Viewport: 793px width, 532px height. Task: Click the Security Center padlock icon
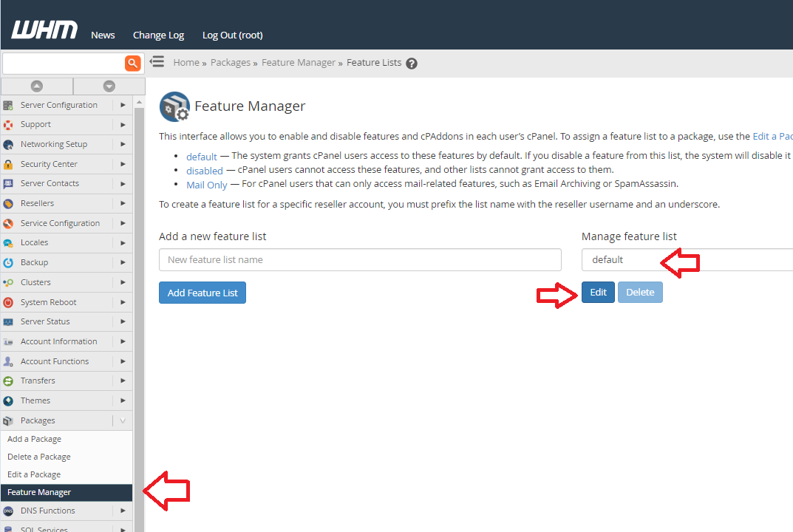[8, 164]
